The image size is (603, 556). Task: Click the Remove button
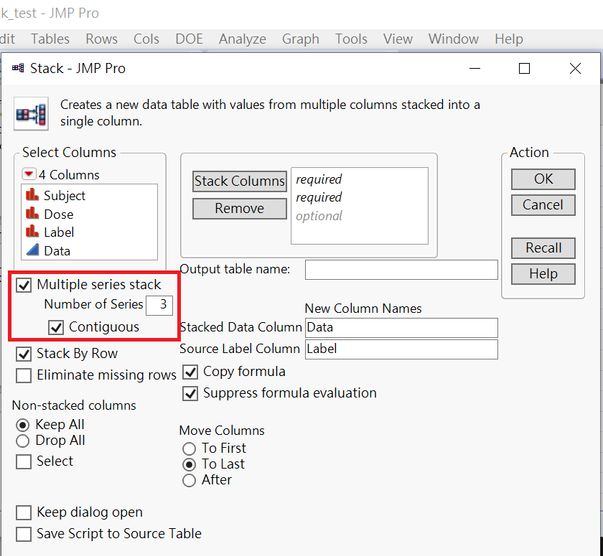tap(239, 208)
